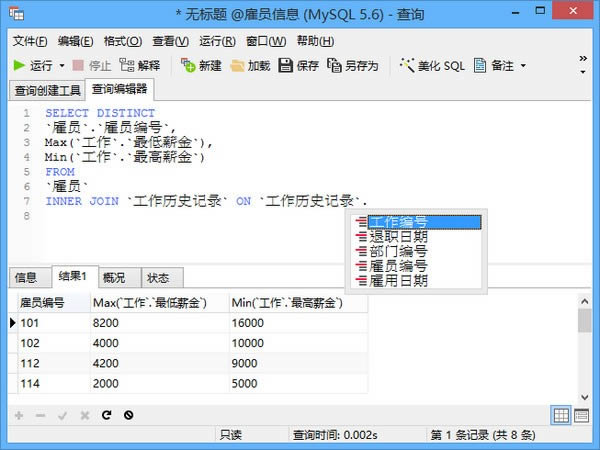This screenshot has width=600, height=450.
Task: Open the 运行(R) menu
Action: click(217, 41)
